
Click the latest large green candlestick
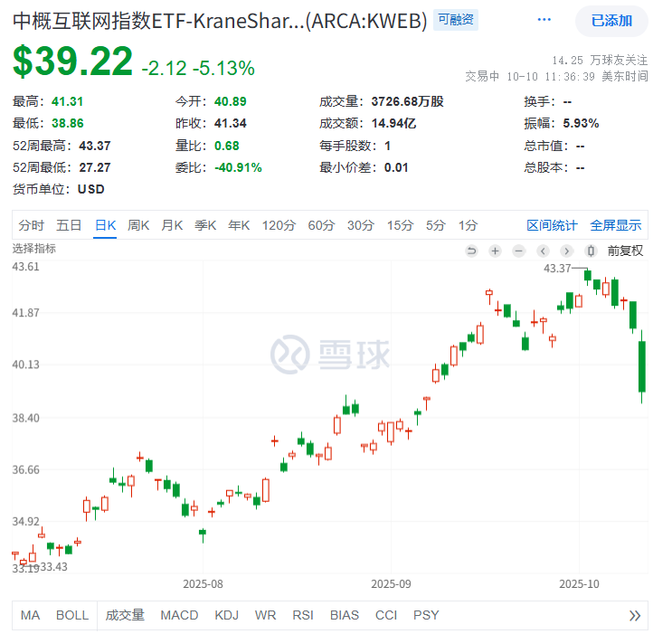point(641,366)
